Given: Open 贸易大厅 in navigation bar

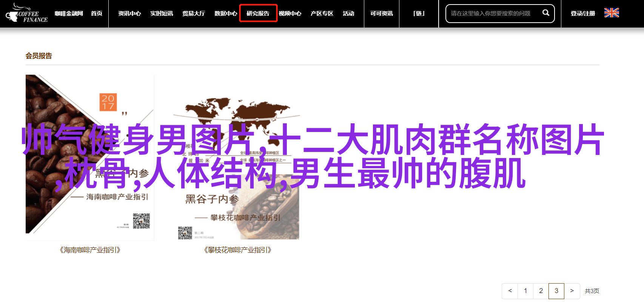Looking at the screenshot, I should point(193,14).
